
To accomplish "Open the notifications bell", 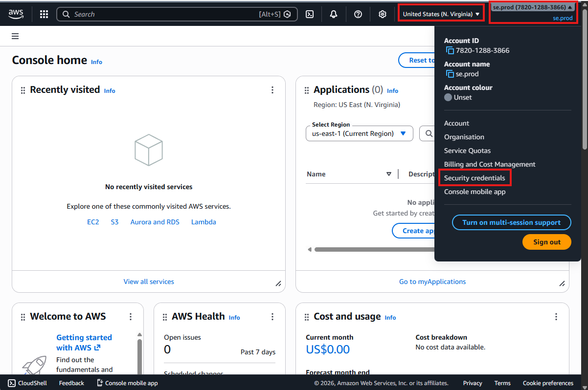I will coord(334,14).
